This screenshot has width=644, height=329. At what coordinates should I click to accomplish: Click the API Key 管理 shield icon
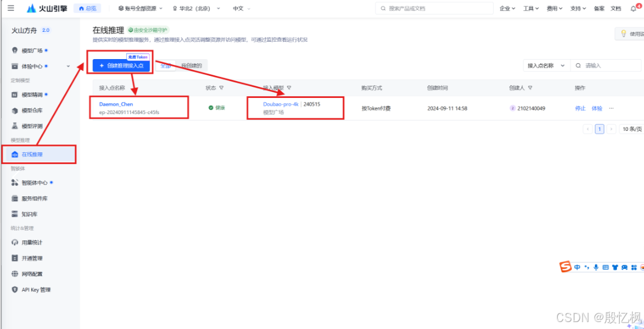(15, 290)
